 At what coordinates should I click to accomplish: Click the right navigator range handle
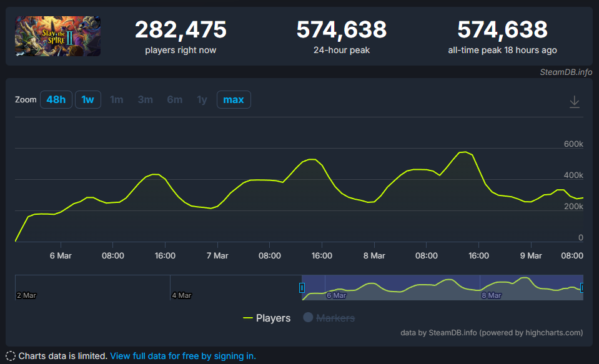(582, 288)
